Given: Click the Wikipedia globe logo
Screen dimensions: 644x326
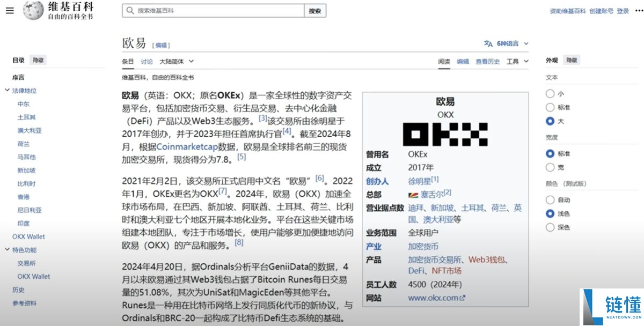Looking at the screenshot, I should 33,11.
